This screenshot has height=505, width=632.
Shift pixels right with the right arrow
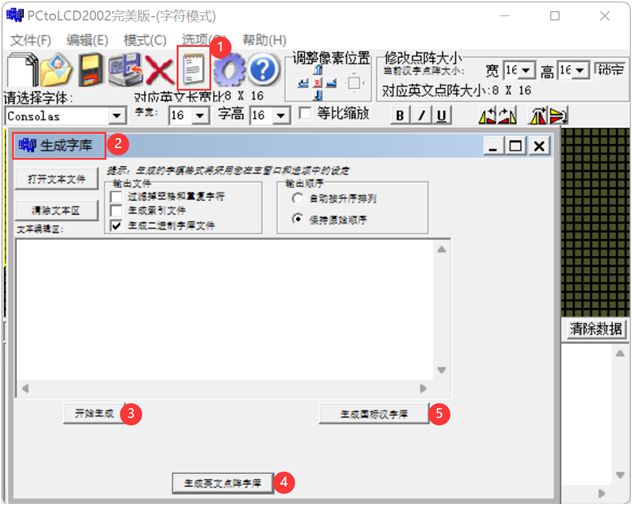(x=331, y=83)
